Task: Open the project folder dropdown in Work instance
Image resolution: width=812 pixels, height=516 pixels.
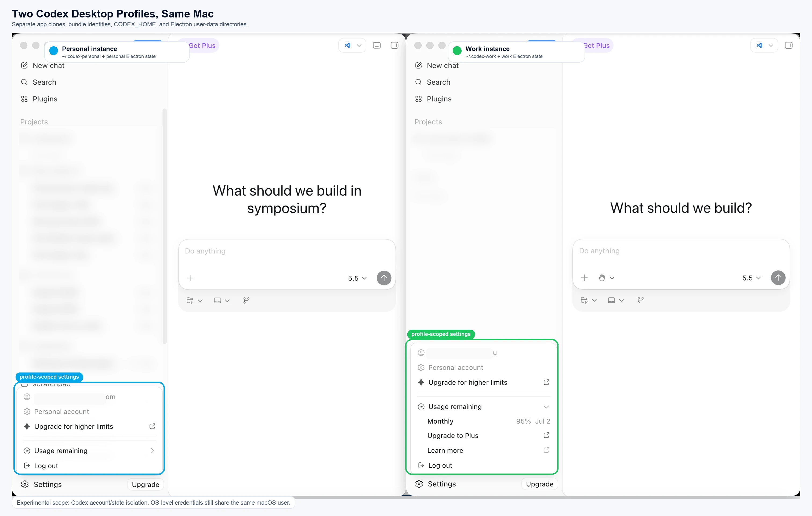Action: 588,300
